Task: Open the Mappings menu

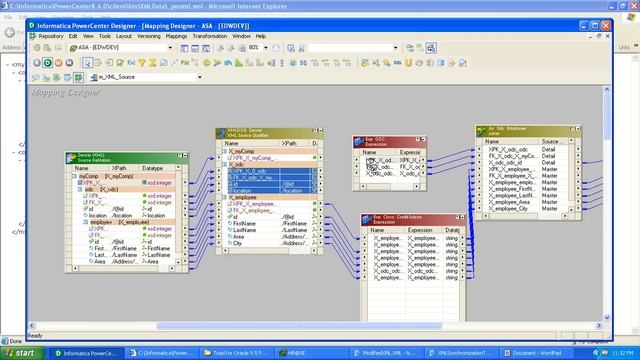Action: pyautogui.click(x=176, y=36)
